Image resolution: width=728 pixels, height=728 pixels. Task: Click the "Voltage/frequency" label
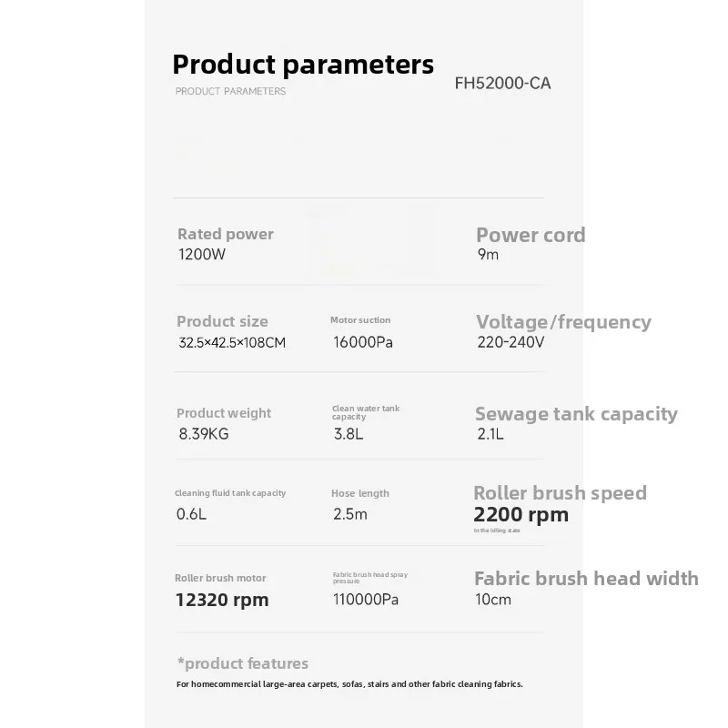(563, 322)
